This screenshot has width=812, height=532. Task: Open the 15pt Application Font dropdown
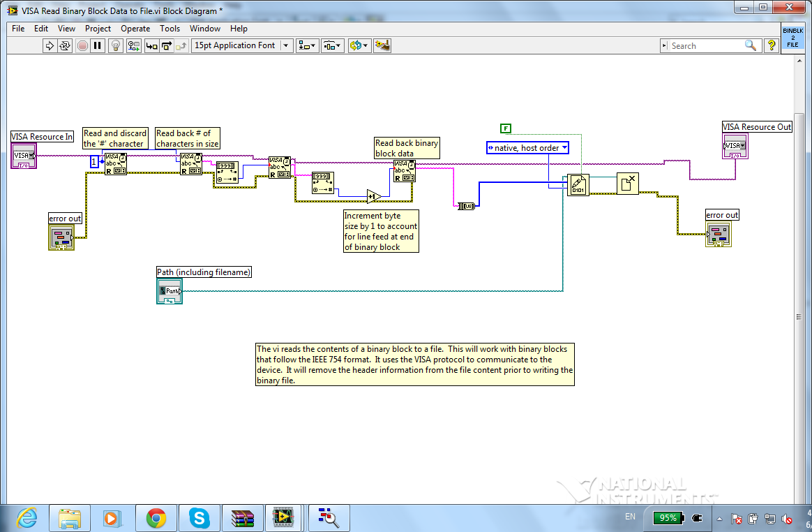click(x=242, y=45)
